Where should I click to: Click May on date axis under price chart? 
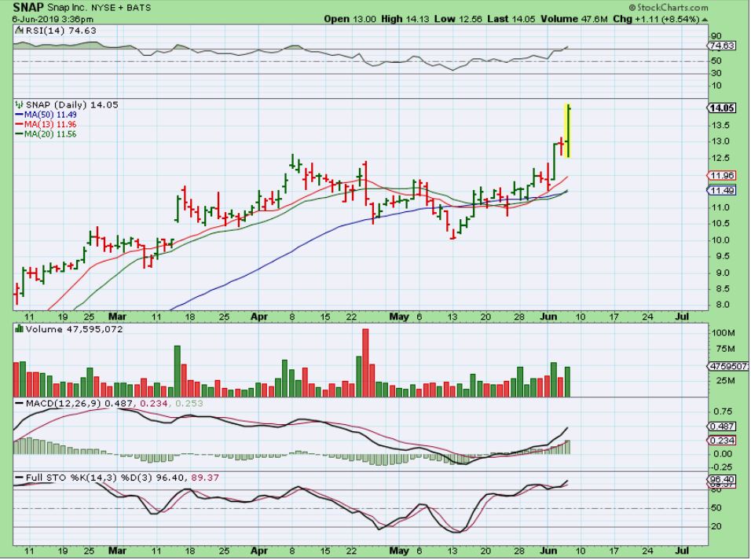399,317
